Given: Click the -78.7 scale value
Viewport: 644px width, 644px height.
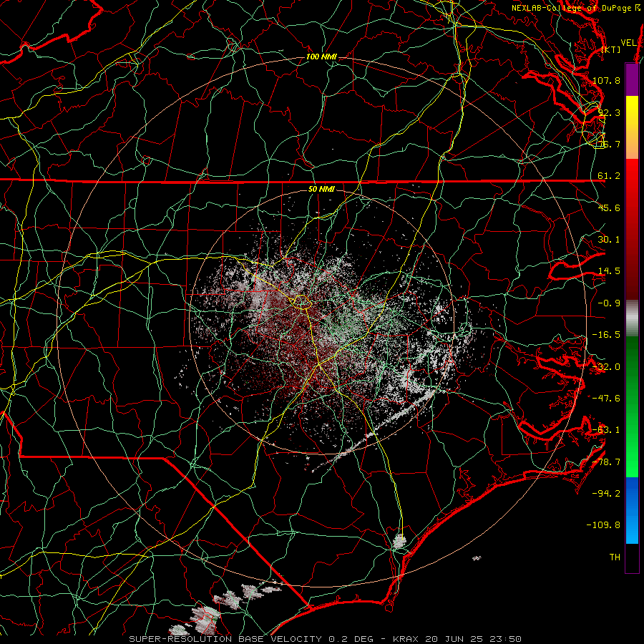Looking at the screenshot, I should (607, 462).
